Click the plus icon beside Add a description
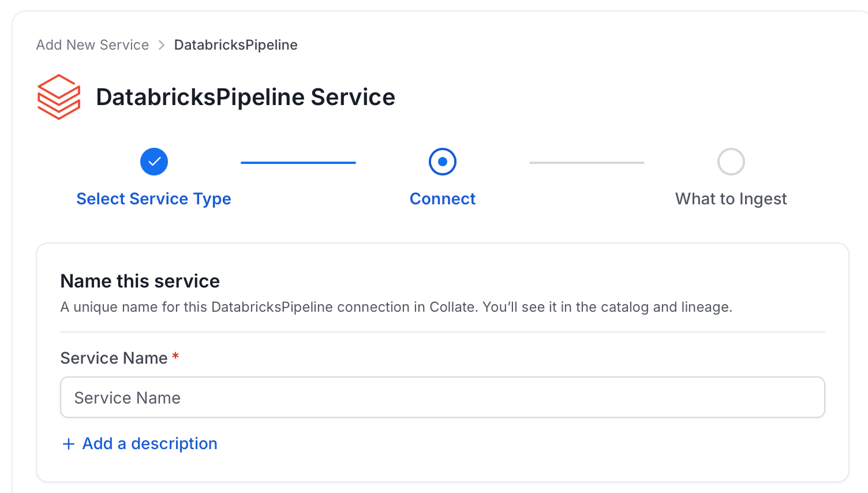868x493 pixels. [x=69, y=444]
